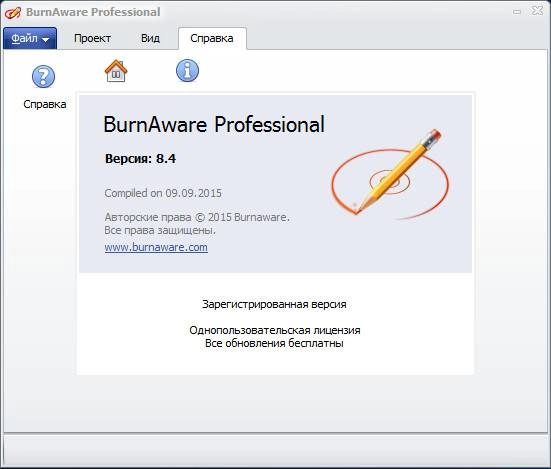The width and height of the screenshot is (551, 469).
Task: Click the Все права защищены text
Action: pos(160,230)
